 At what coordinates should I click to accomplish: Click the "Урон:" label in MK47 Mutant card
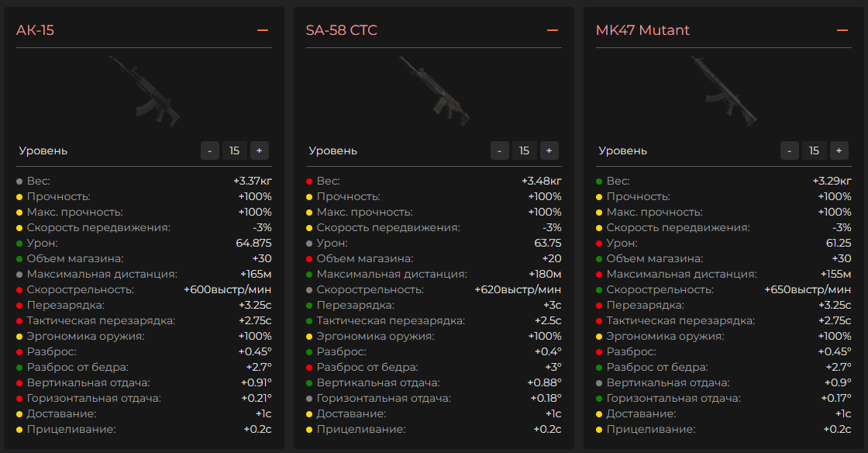(x=622, y=243)
